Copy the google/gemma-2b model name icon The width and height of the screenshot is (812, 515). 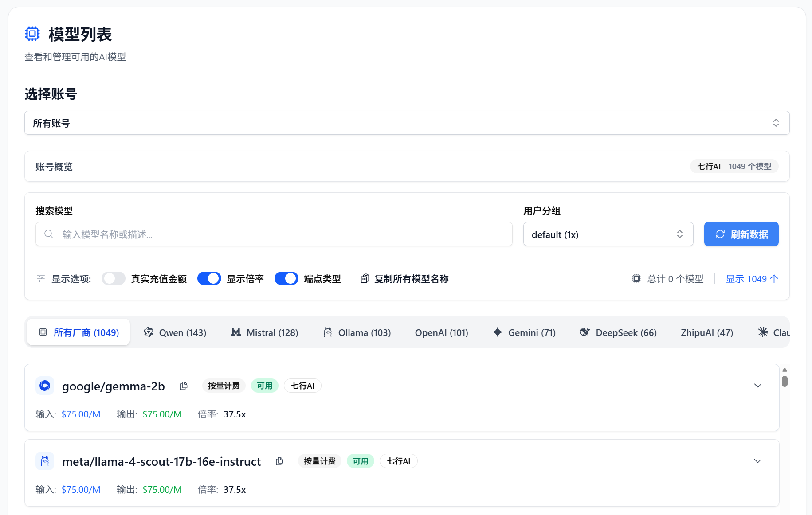click(x=184, y=386)
